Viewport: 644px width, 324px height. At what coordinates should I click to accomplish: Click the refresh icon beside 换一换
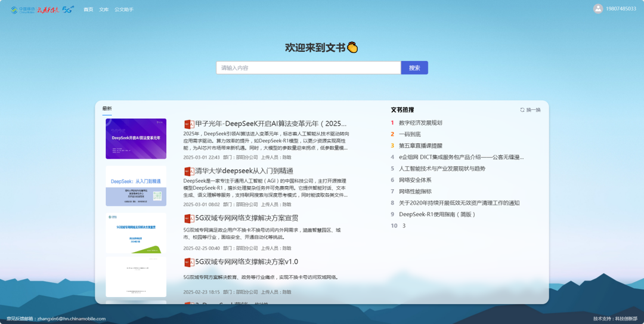[522, 110]
